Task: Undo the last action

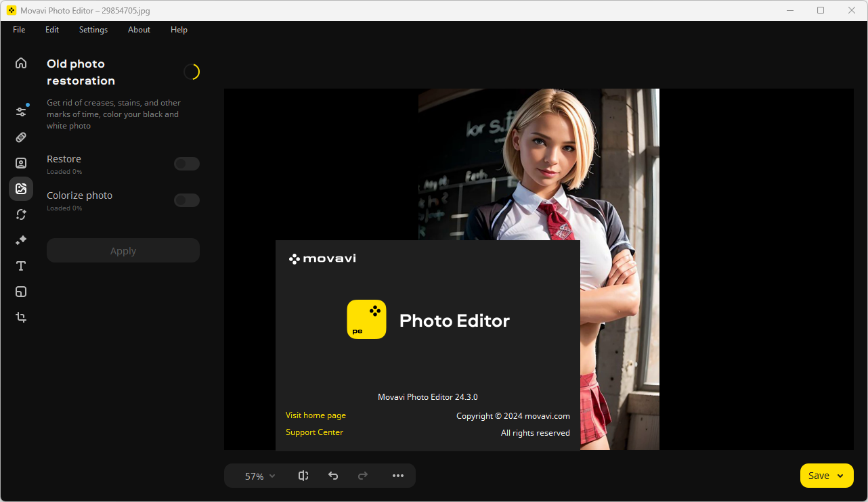Action: click(333, 476)
